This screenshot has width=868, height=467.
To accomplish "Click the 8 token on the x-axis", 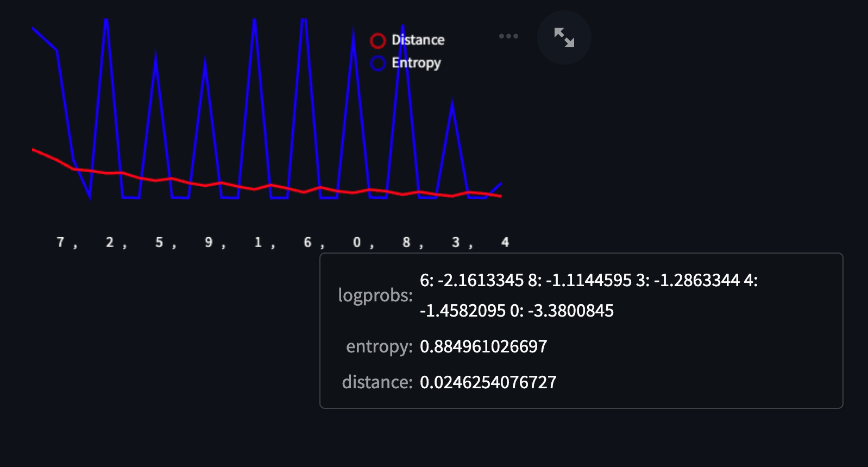I will pyautogui.click(x=406, y=242).
